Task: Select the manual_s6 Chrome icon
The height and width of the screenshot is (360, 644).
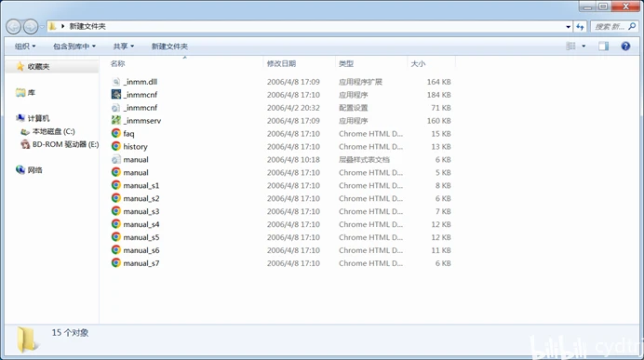Action: 115,250
